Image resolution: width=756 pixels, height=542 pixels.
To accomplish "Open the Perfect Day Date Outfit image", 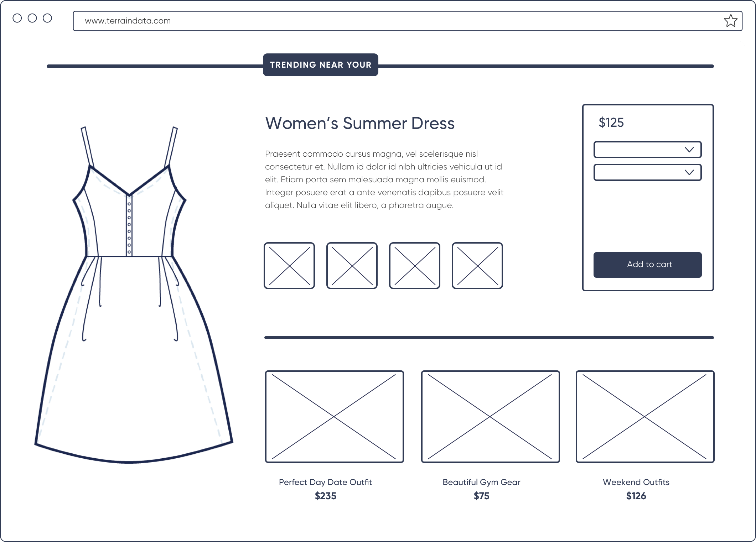I will (334, 417).
